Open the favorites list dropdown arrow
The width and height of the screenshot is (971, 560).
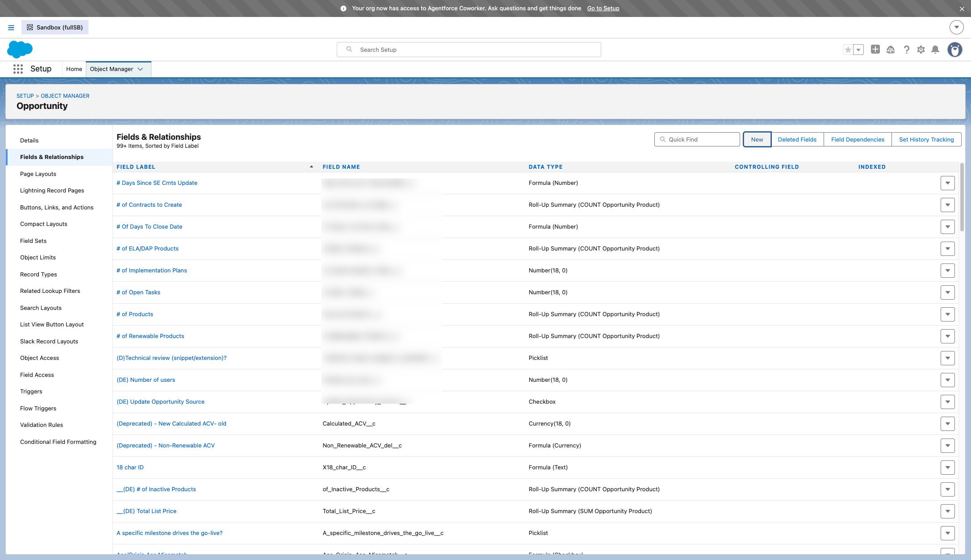pos(858,50)
